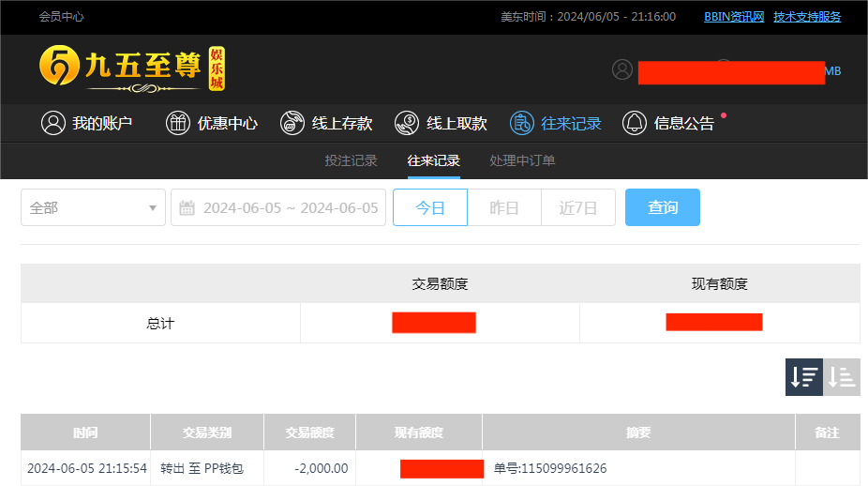The height and width of the screenshot is (486, 868).
Task: Click the 信息公告 bell icon
Action: 635,123
